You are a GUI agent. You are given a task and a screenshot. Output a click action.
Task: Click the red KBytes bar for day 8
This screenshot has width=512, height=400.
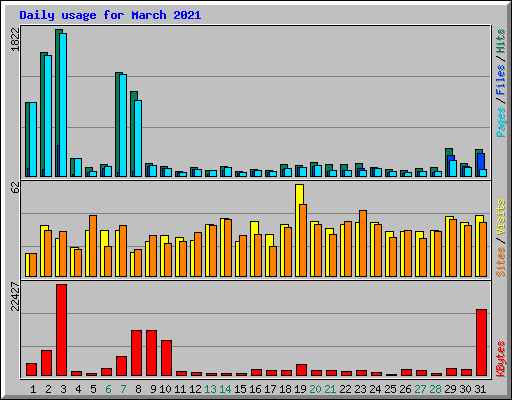(137, 353)
